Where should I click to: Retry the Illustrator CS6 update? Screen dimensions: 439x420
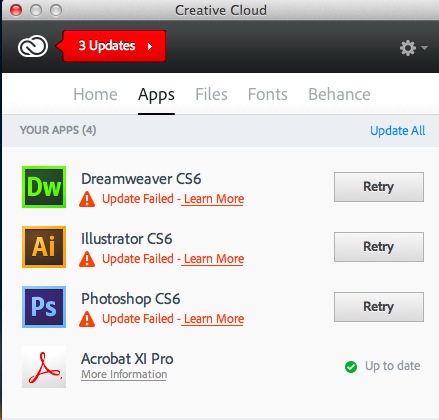pos(379,247)
